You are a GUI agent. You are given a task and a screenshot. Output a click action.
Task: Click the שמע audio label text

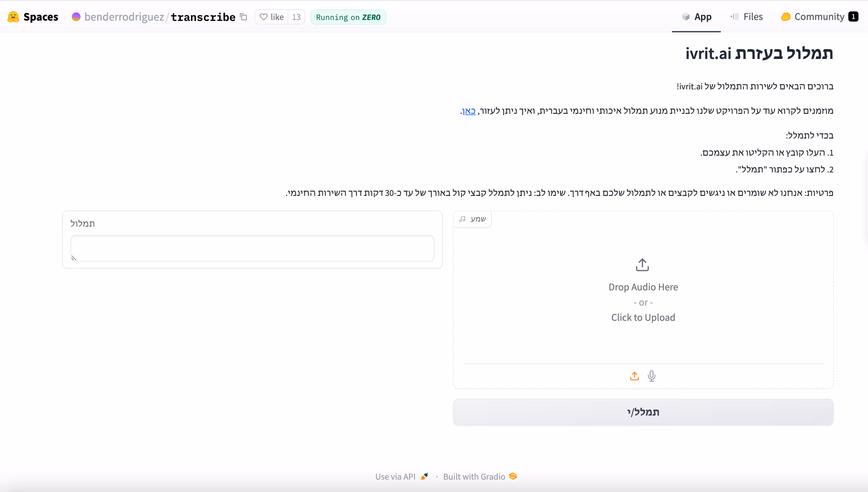pos(478,219)
